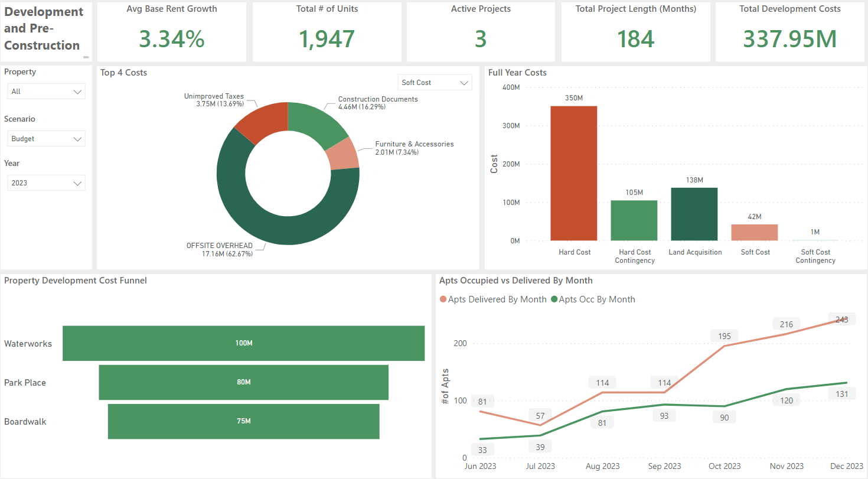Toggle the Apts Occ By Month legend entry
This screenshot has width=868, height=479.
[x=593, y=299]
